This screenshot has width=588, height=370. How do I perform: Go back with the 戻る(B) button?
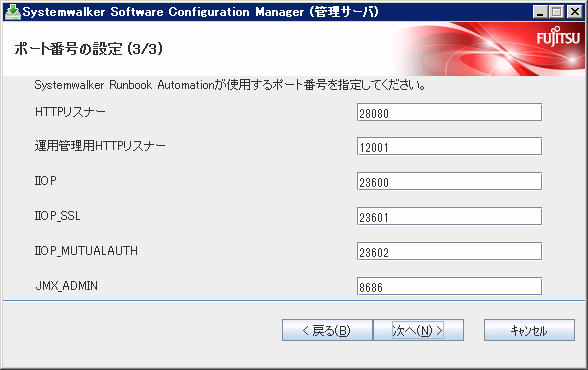pyautogui.click(x=327, y=330)
